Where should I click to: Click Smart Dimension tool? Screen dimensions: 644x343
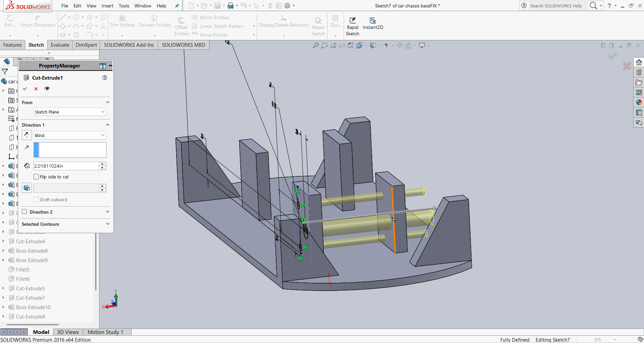(x=38, y=22)
